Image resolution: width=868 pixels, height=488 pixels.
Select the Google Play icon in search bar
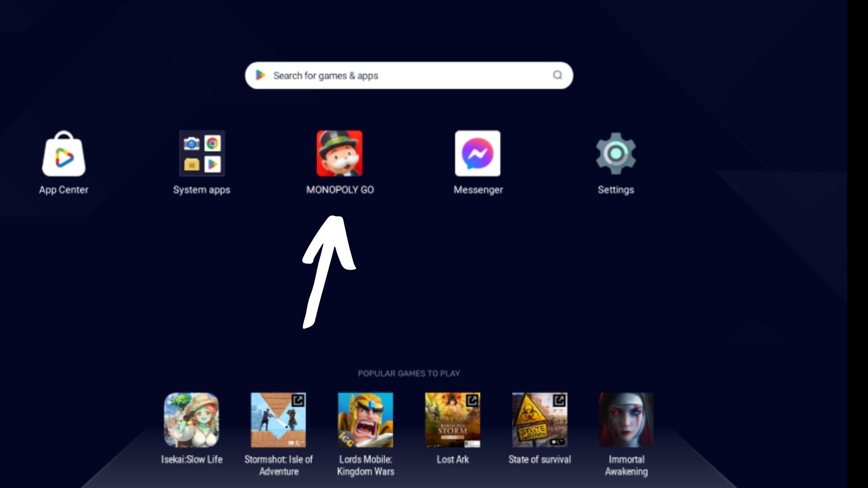260,75
